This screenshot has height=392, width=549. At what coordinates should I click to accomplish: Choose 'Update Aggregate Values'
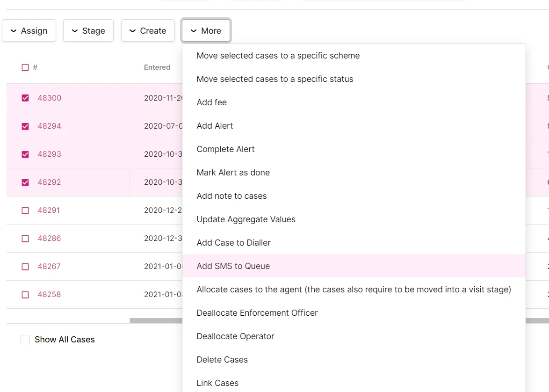click(x=246, y=219)
